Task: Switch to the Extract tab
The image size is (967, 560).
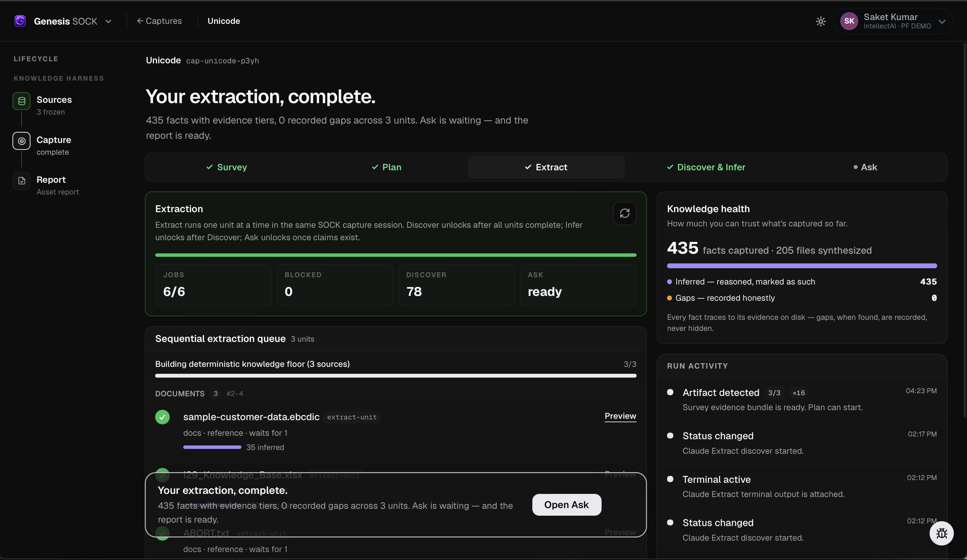Action: click(545, 167)
